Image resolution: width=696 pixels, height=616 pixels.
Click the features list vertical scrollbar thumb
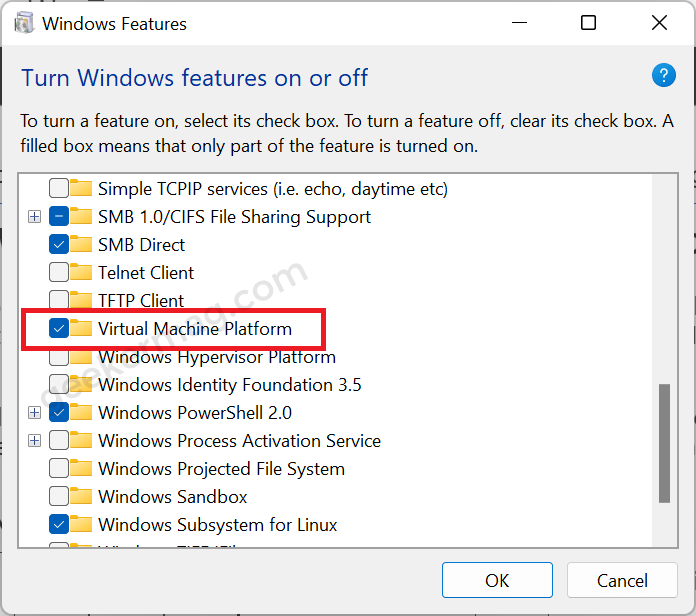tap(664, 443)
